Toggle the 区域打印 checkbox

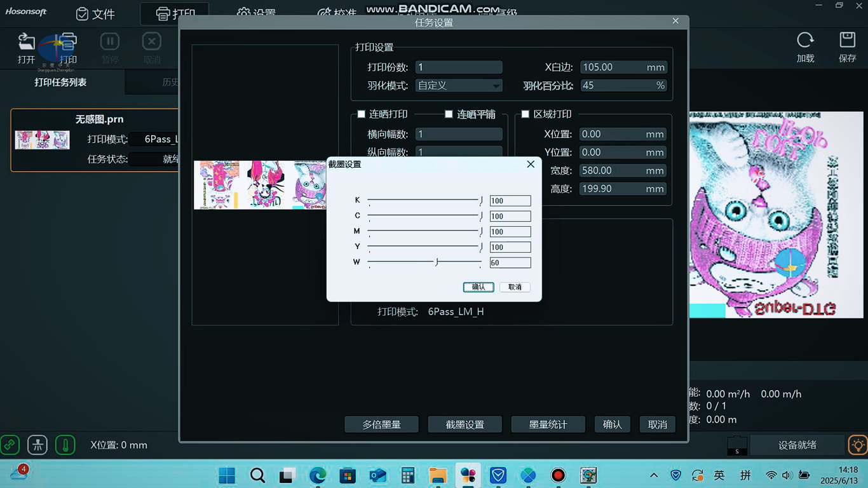pos(525,114)
